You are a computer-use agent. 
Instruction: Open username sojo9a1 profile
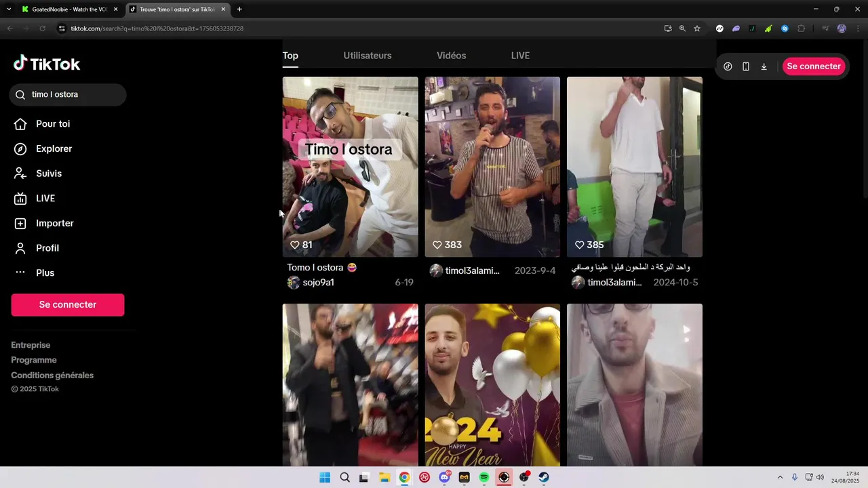[319, 283]
